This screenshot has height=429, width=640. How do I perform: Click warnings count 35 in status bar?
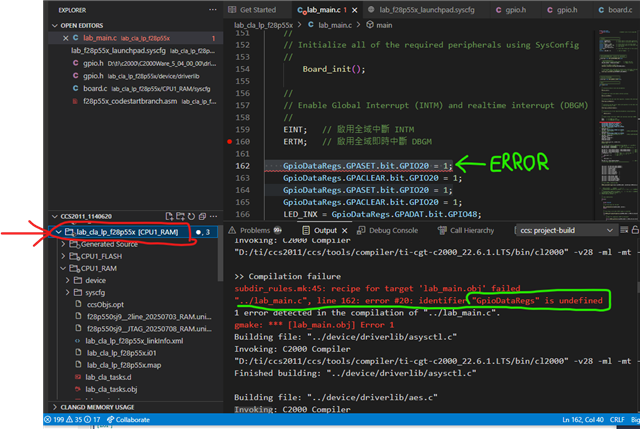[74, 420]
